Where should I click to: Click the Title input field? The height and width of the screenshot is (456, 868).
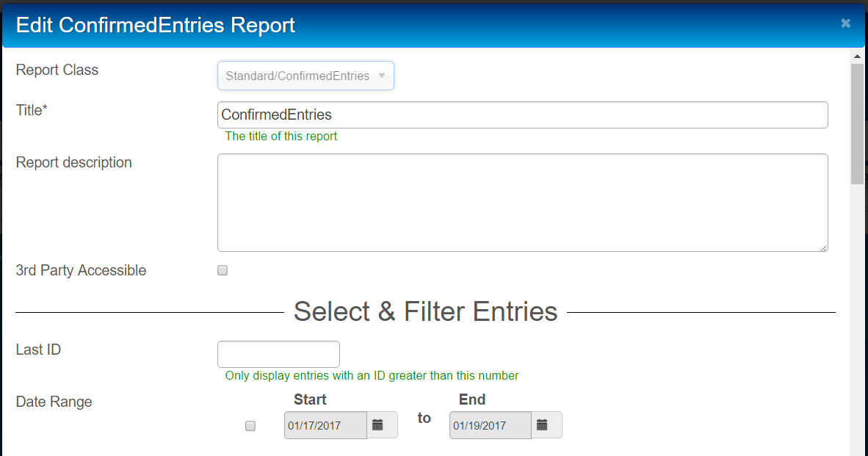tap(523, 115)
